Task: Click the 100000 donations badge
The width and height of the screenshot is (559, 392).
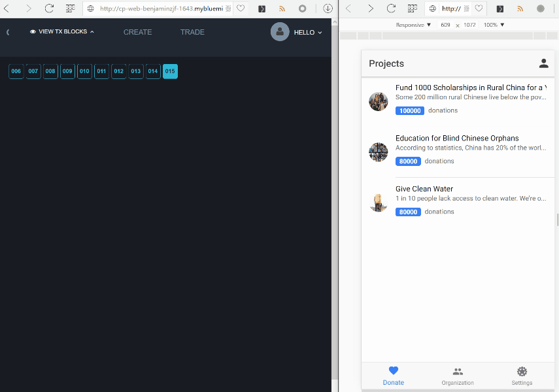Action: (x=410, y=111)
